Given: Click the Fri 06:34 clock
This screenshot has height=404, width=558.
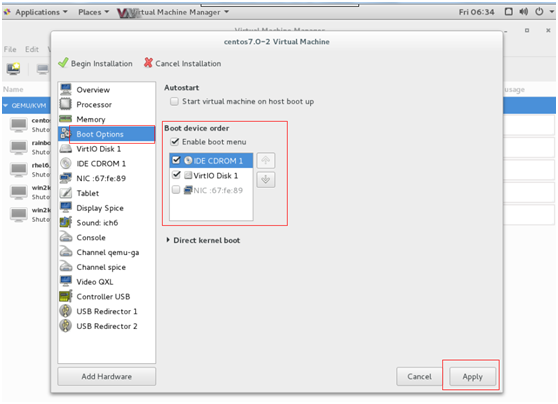Looking at the screenshot, I should click(x=476, y=12).
